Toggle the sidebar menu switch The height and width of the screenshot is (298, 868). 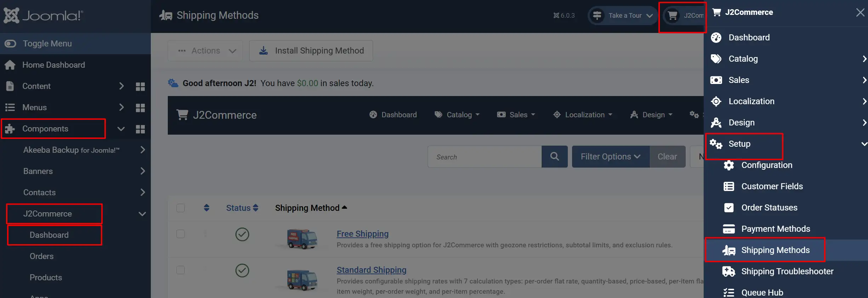click(x=10, y=44)
